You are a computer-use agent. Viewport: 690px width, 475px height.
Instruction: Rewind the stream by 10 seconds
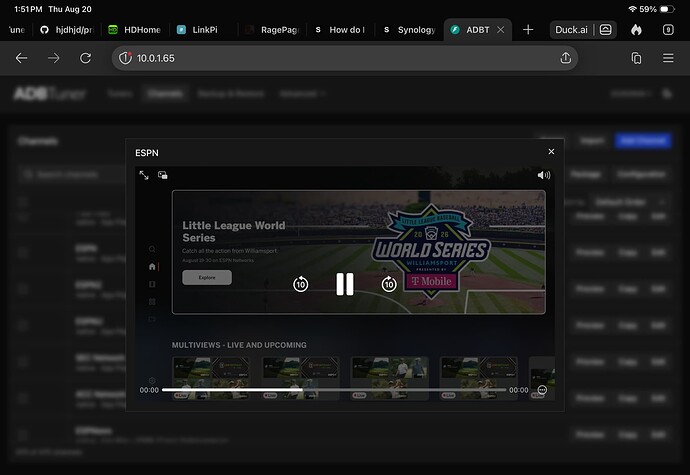click(301, 284)
